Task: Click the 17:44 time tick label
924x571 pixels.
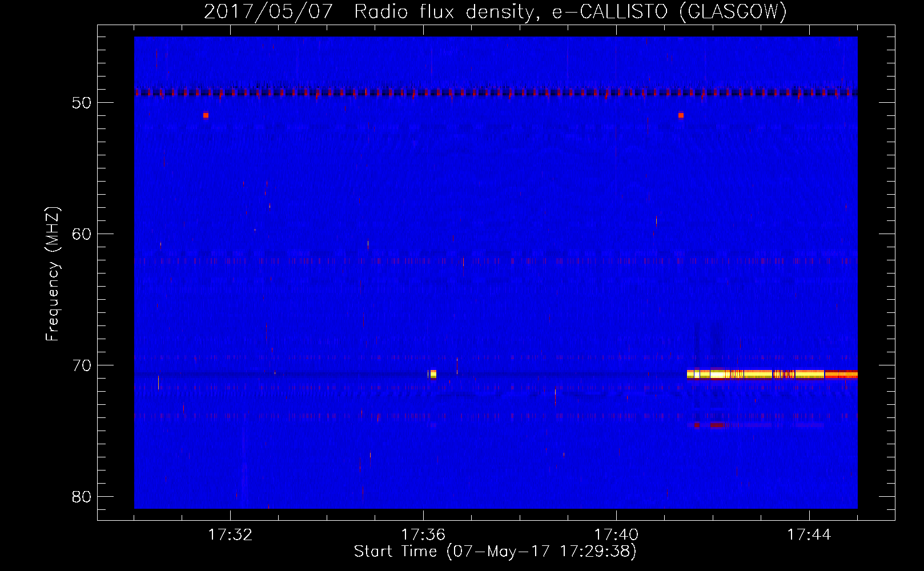Action: point(809,535)
